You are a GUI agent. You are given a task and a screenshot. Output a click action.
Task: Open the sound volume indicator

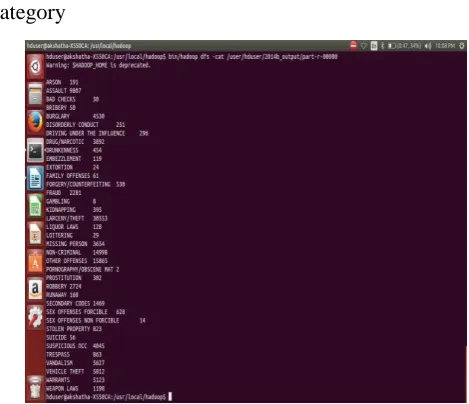click(428, 46)
